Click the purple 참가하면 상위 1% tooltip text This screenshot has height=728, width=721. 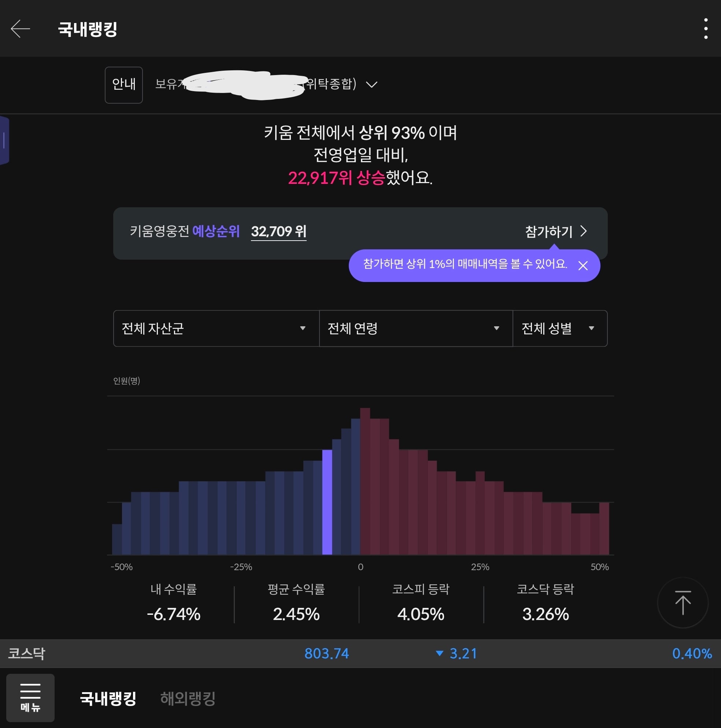point(465,264)
